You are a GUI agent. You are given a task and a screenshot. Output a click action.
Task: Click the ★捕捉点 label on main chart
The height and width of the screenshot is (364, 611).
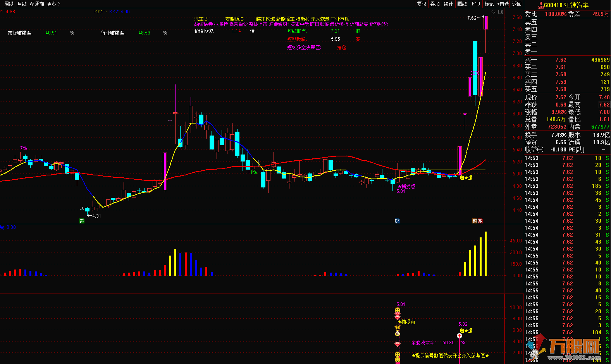click(406, 186)
